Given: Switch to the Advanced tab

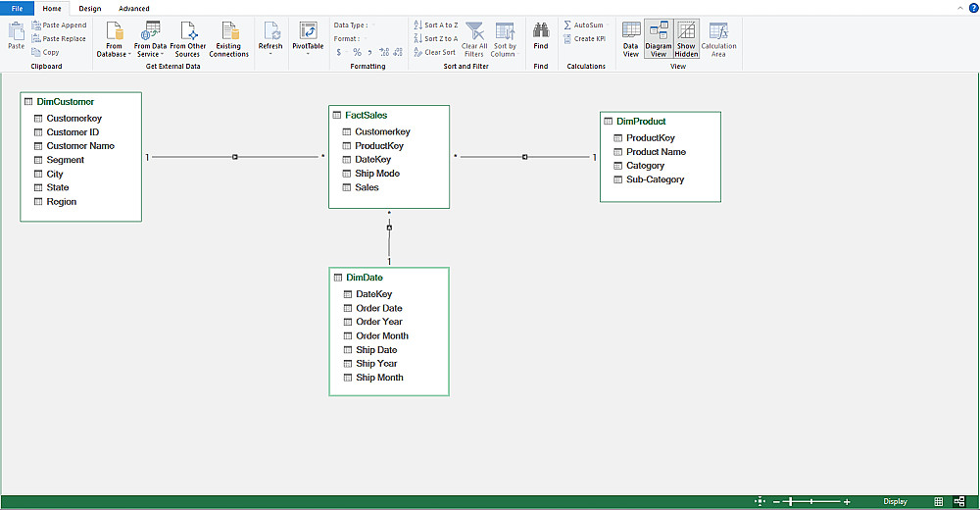Looking at the screenshot, I should (133, 8).
